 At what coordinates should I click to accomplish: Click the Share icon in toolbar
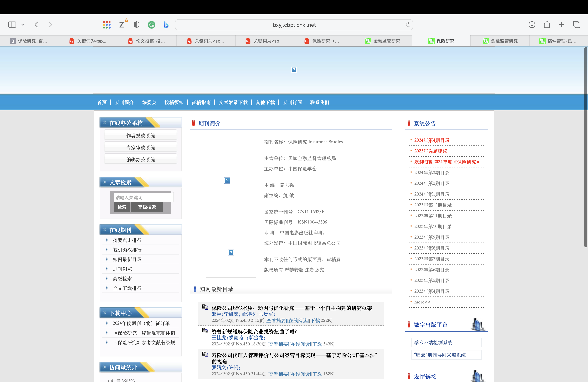coord(547,25)
